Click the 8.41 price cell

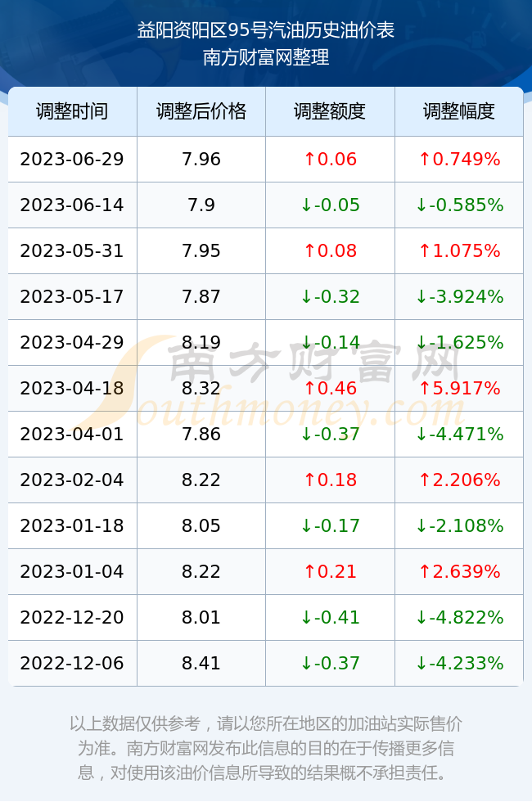[201, 663]
